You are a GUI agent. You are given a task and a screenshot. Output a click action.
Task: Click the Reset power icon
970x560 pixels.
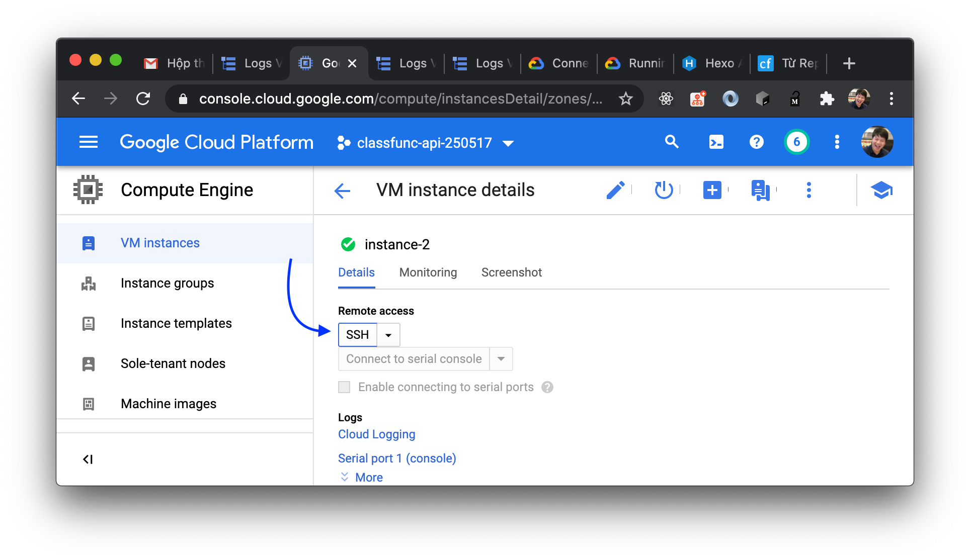pos(664,190)
